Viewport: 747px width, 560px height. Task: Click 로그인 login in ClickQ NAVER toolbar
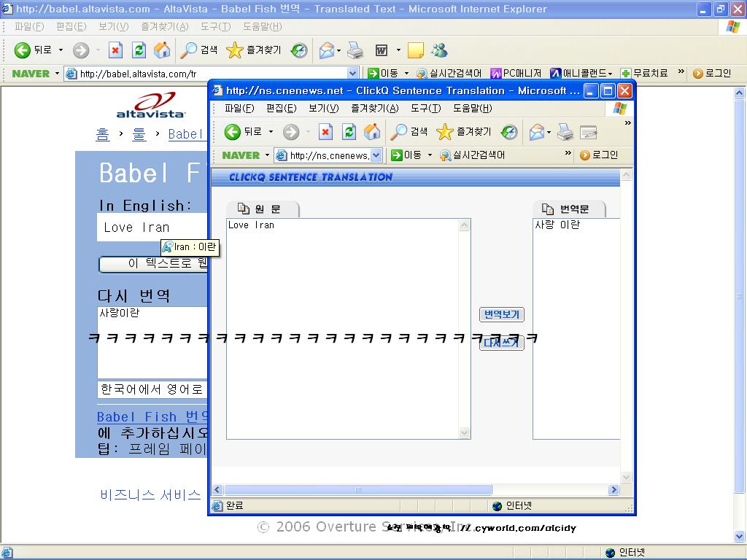599,155
